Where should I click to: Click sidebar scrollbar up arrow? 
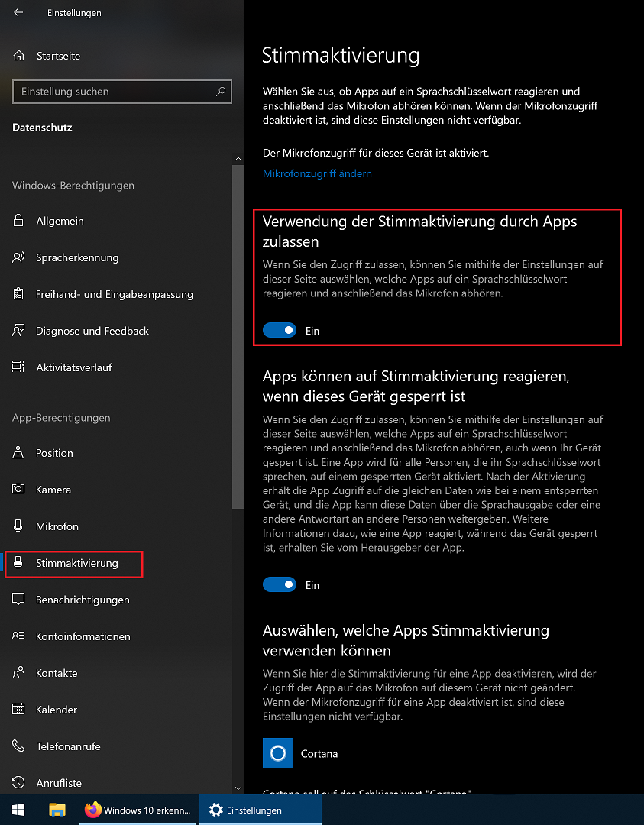tap(238, 158)
